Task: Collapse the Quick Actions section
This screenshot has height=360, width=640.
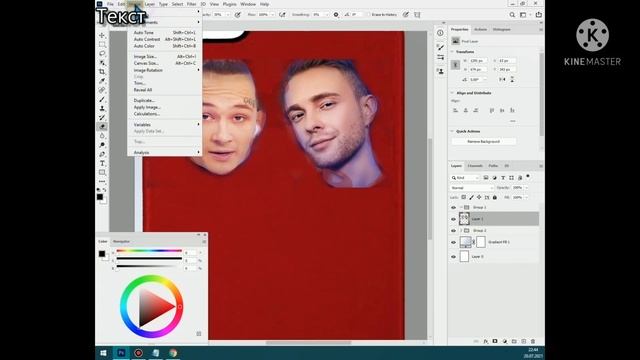Action: point(452,131)
